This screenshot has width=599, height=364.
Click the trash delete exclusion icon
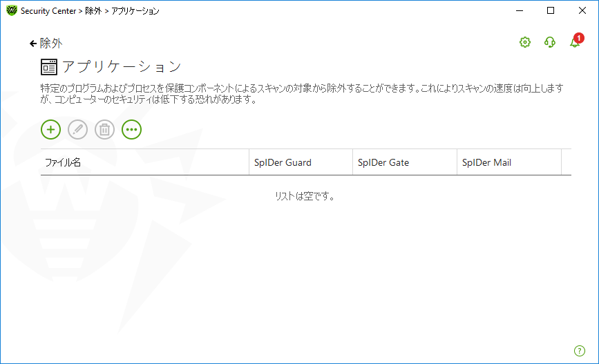(105, 129)
